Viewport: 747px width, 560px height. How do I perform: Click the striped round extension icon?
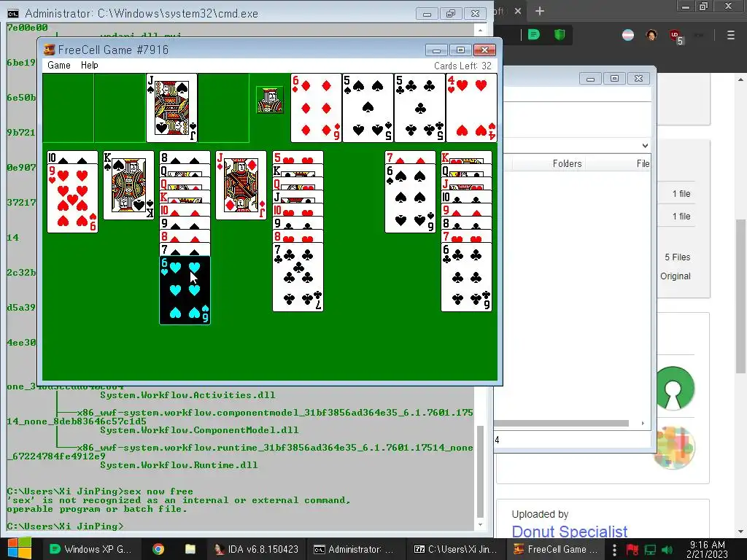[x=628, y=35]
